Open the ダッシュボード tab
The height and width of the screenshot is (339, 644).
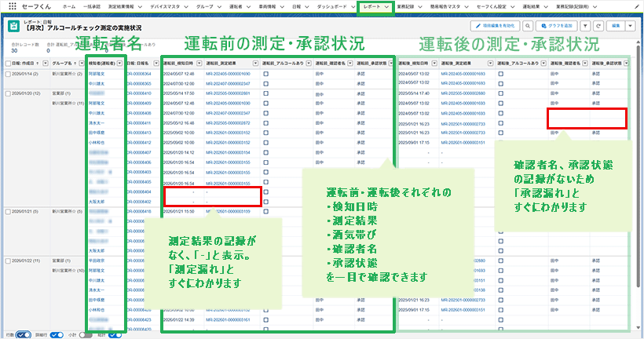[x=331, y=6]
